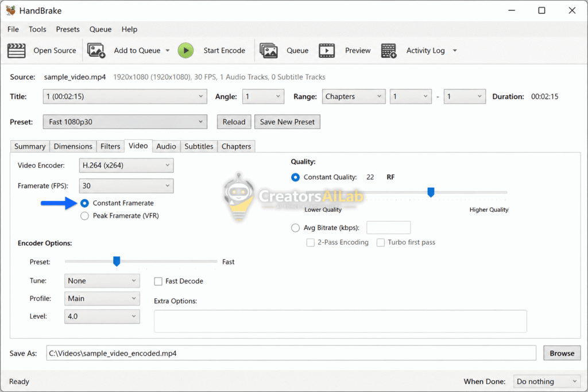The image size is (588, 392).
Task: Open the Preset Fast 1080p30 dropdown
Action: 125,122
